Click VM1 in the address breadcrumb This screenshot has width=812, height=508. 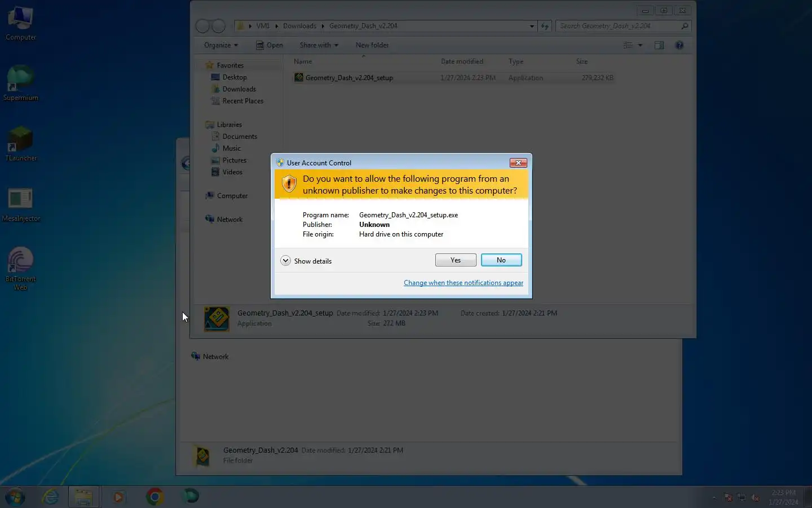click(x=263, y=26)
